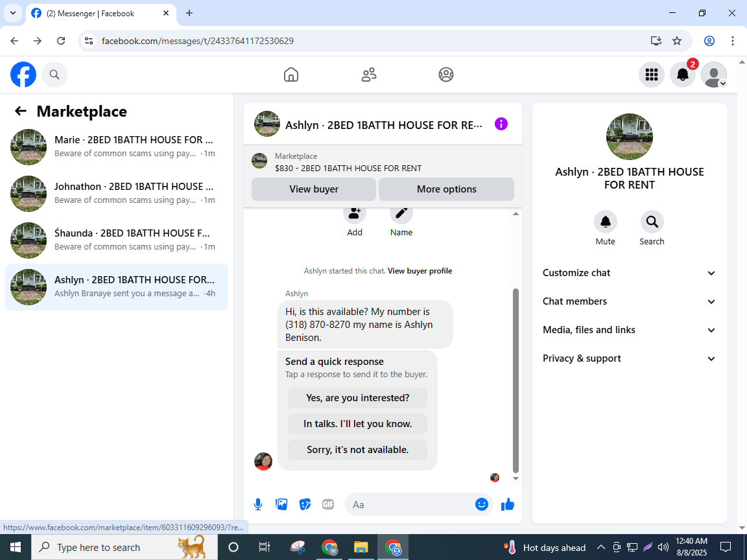Go back using the Marketplace arrow
The width and height of the screenshot is (747, 560).
(x=21, y=111)
